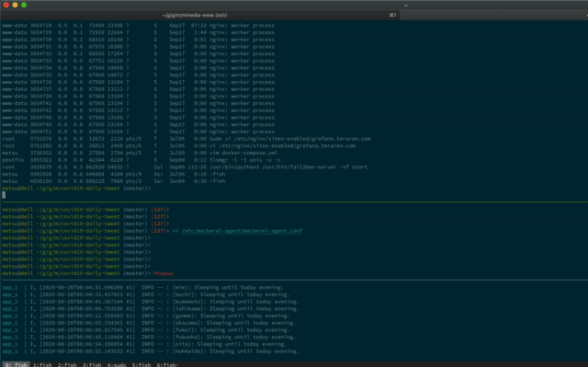Switch to tmux window 1:fish
This screenshot has width=588, height=367.
(x=42, y=365)
